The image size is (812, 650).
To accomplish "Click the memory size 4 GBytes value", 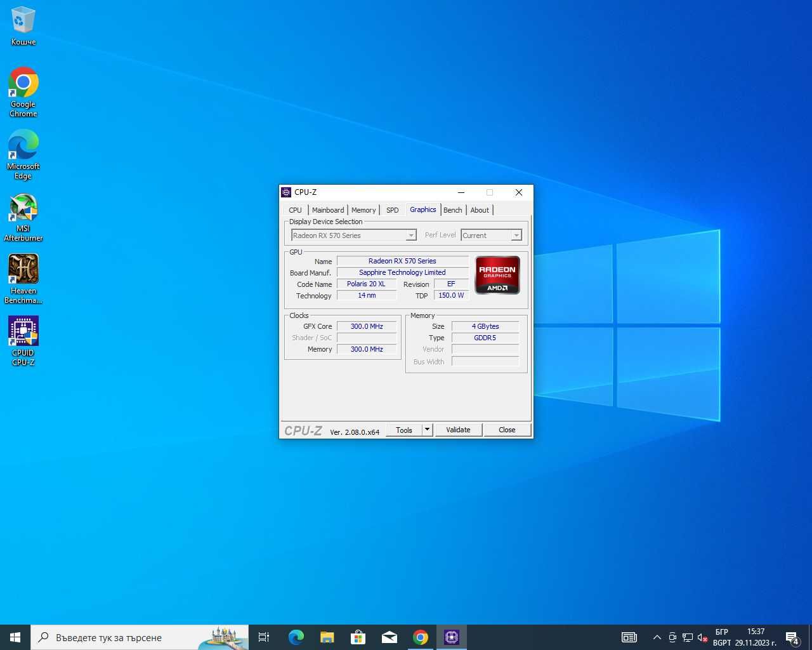I will pos(485,326).
